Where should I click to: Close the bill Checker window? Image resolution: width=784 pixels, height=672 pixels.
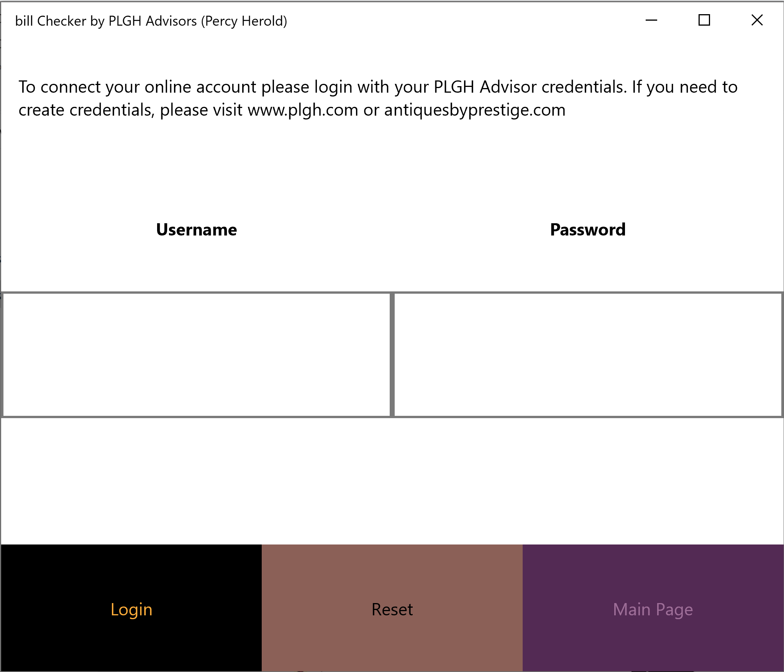[x=757, y=20]
